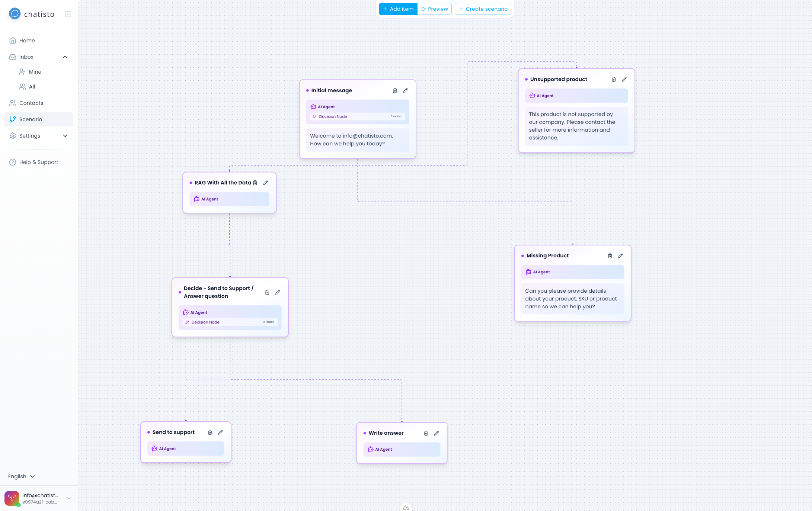Edit the RAG With All the Data node
812x511 pixels.
click(x=266, y=183)
